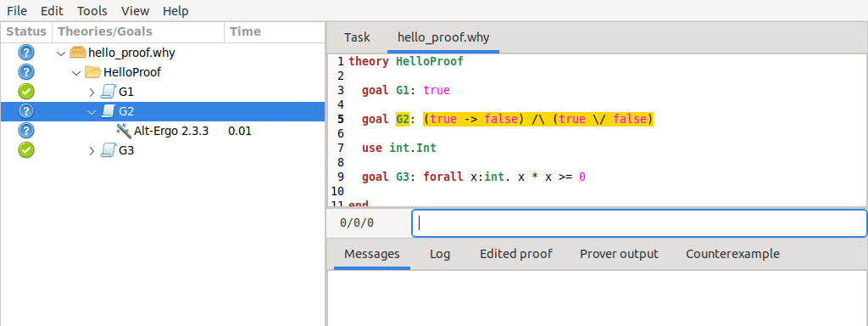Click 'use int.Int' on line 7
Screen dimensions: 868x326
click(x=399, y=148)
